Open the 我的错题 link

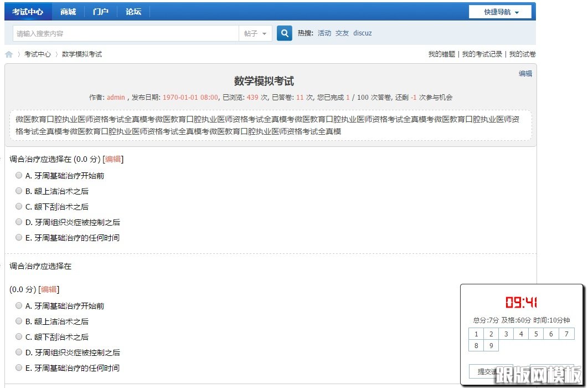[x=442, y=54]
